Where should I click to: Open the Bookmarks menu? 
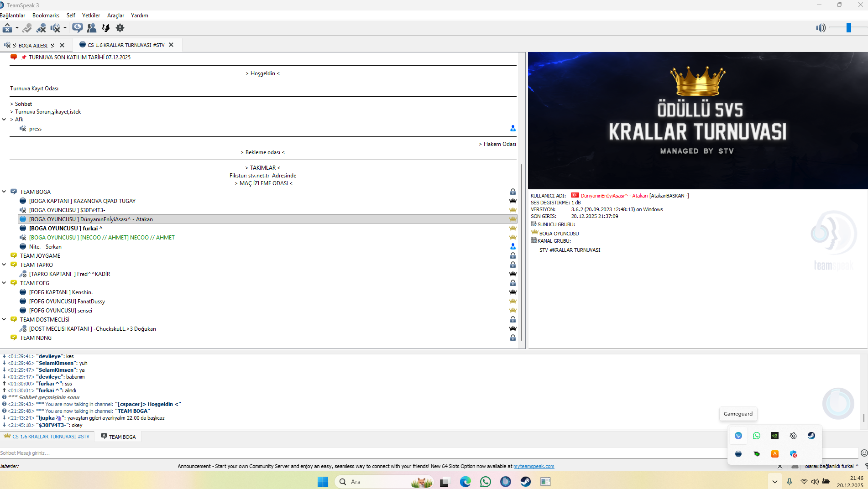click(46, 16)
